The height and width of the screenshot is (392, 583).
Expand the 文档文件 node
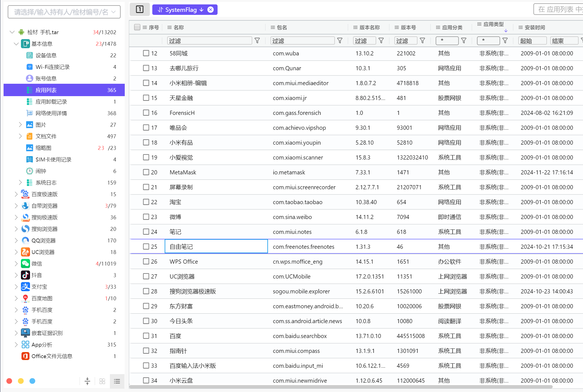click(20, 136)
